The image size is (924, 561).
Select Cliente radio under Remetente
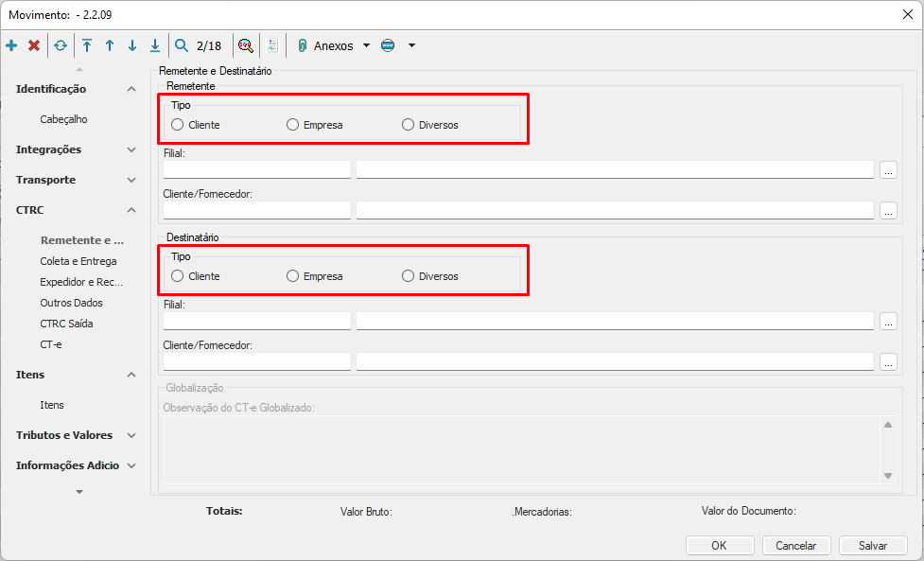tap(178, 125)
